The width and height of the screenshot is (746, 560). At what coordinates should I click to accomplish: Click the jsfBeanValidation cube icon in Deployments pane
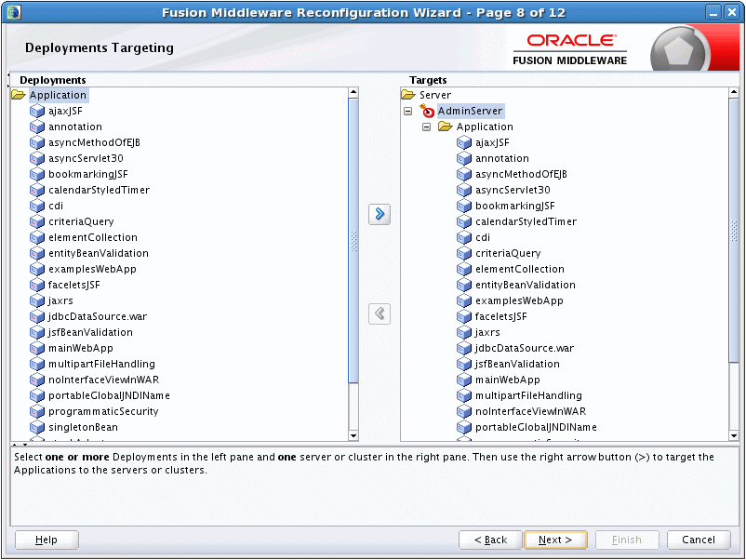tap(37, 332)
